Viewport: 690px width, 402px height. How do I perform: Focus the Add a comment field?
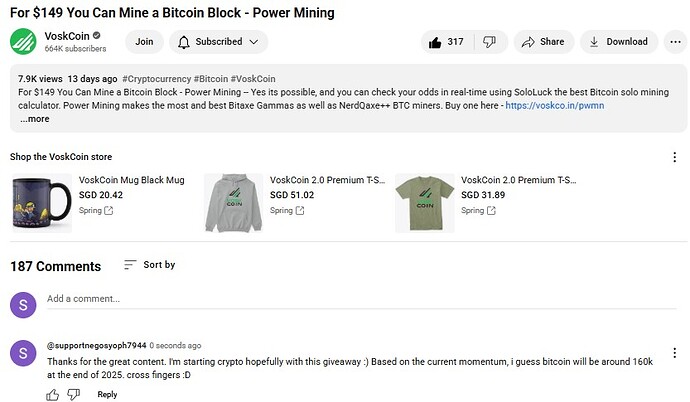(x=361, y=299)
